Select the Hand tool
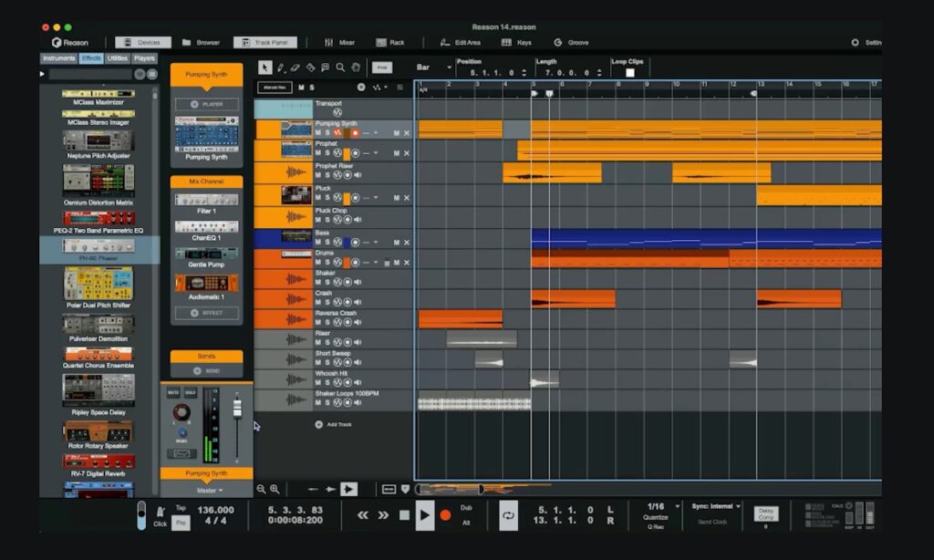934x560 pixels. point(356,68)
